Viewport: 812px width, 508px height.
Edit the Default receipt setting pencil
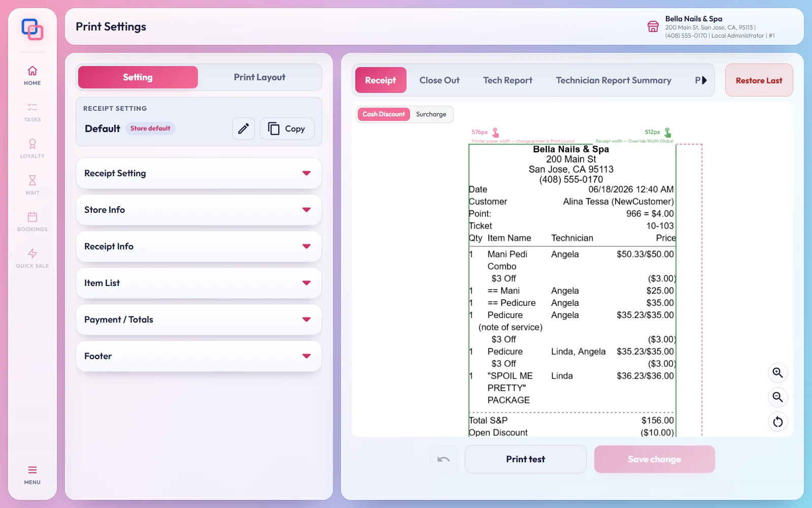tap(244, 129)
